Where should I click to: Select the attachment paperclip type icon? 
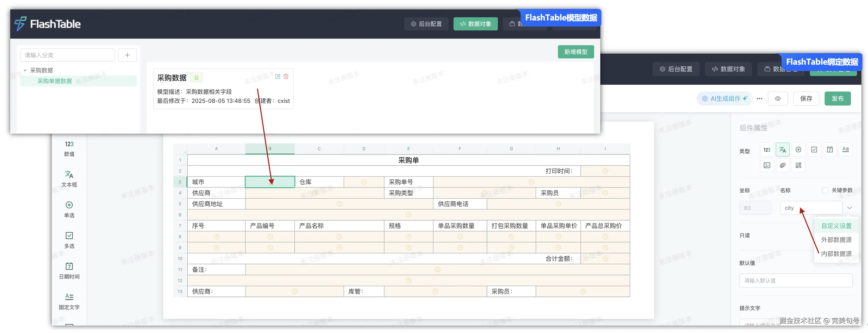(x=782, y=165)
